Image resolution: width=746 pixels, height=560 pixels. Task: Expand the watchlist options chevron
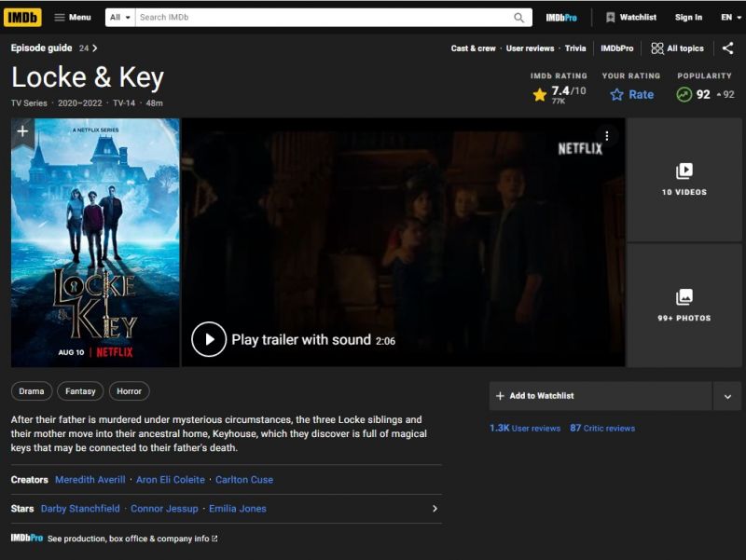(727, 396)
